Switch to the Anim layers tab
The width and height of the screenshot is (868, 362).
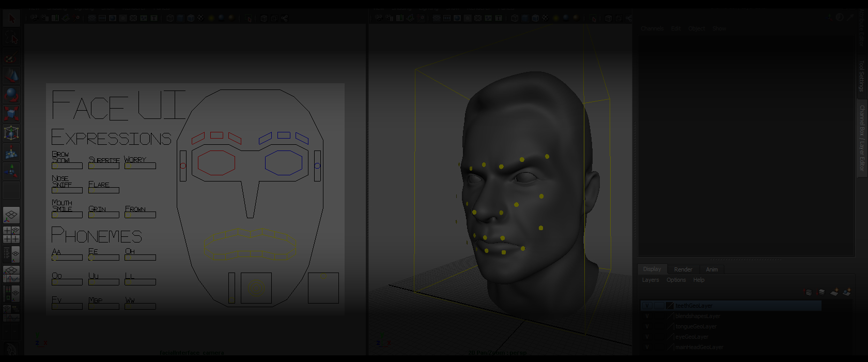712,269
